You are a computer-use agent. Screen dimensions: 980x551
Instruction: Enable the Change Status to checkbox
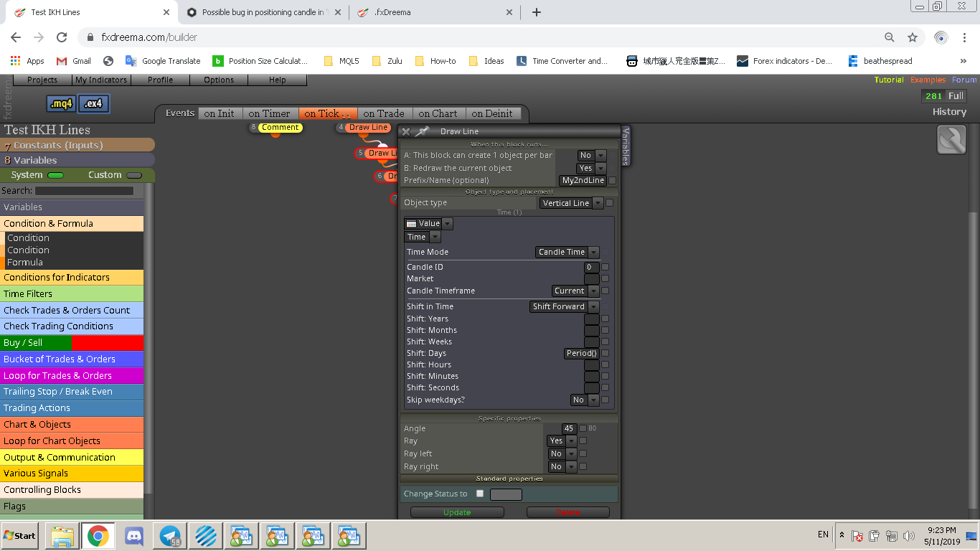coord(480,494)
